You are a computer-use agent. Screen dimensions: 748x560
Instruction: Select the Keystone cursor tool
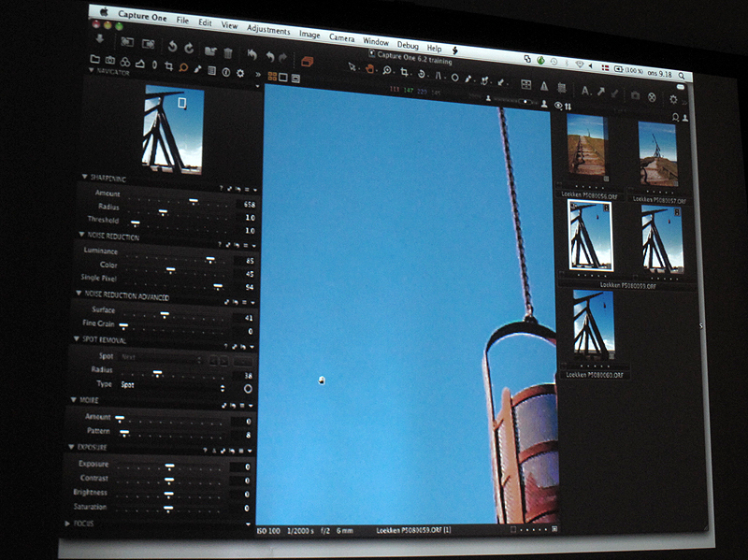coord(438,76)
